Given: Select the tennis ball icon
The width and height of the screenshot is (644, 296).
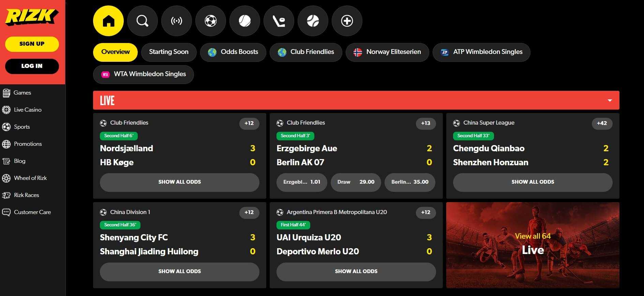Looking at the screenshot, I should [x=245, y=21].
